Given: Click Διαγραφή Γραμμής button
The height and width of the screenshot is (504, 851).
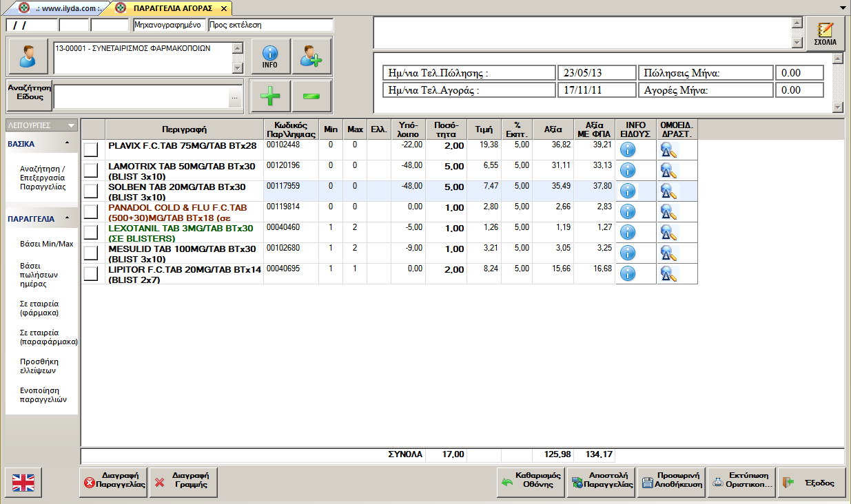Looking at the screenshot, I should tap(183, 483).
